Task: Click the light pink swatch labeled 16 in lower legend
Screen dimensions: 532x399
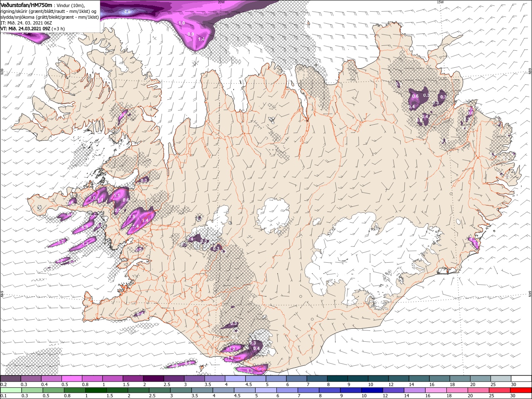Action: pyautogui.click(x=436, y=390)
